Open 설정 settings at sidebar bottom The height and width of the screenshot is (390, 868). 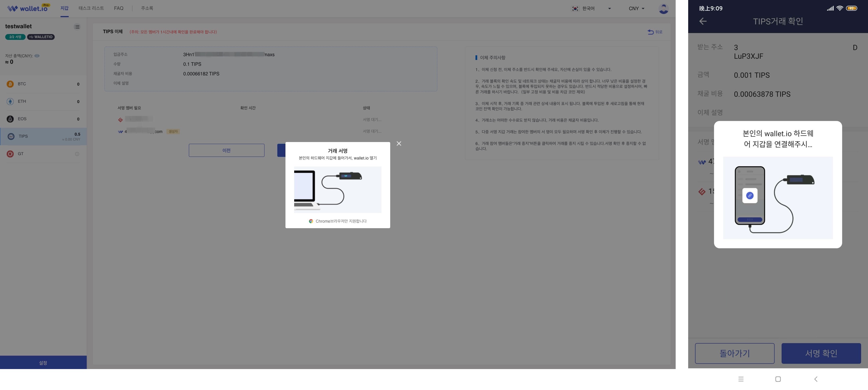[43, 363]
